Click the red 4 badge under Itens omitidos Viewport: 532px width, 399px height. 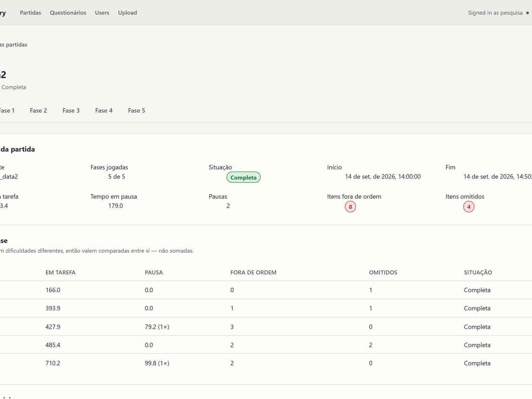tap(469, 206)
